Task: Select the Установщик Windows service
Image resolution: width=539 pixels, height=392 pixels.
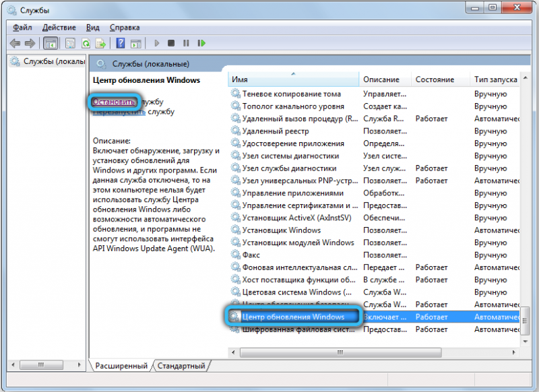Action: coord(374,230)
